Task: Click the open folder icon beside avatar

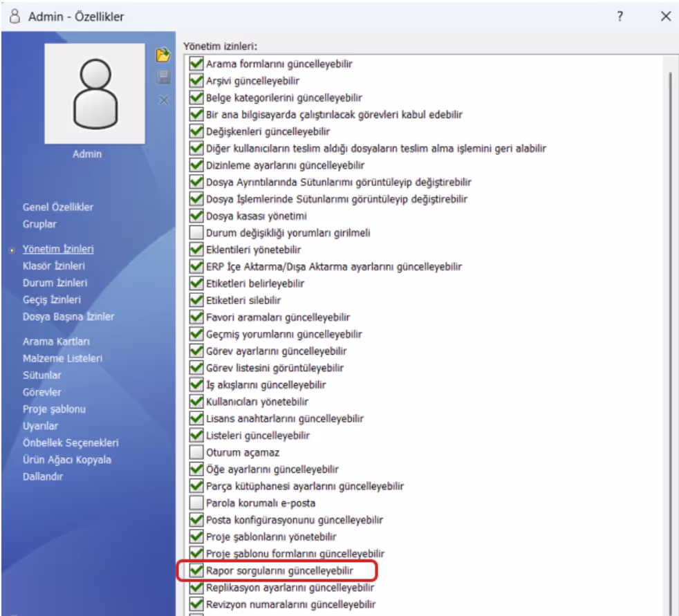Action: [163, 55]
